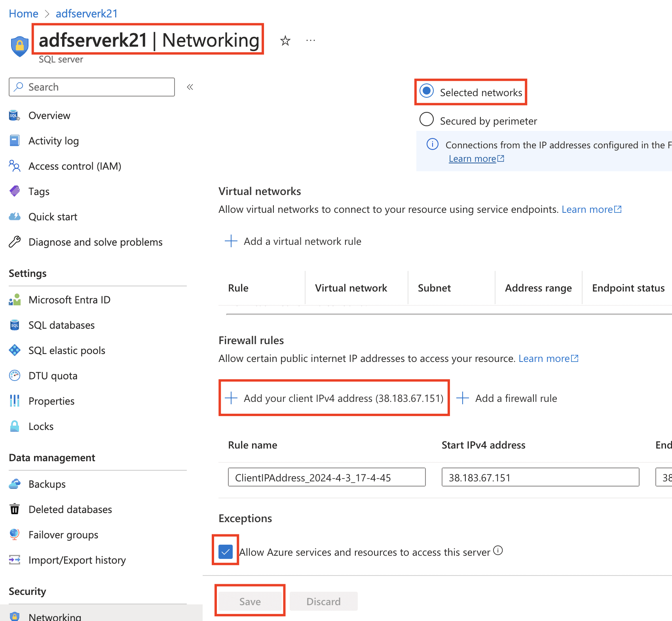This screenshot has height=621, width=672.
Task: Click the Rule name text field
Action: pyautogui.click(x=327, y=477)
